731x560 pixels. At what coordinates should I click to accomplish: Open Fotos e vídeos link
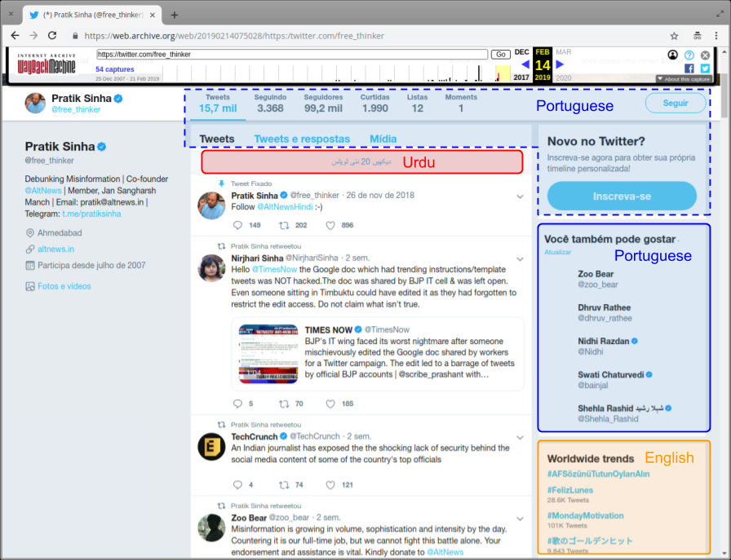[64, 286]
